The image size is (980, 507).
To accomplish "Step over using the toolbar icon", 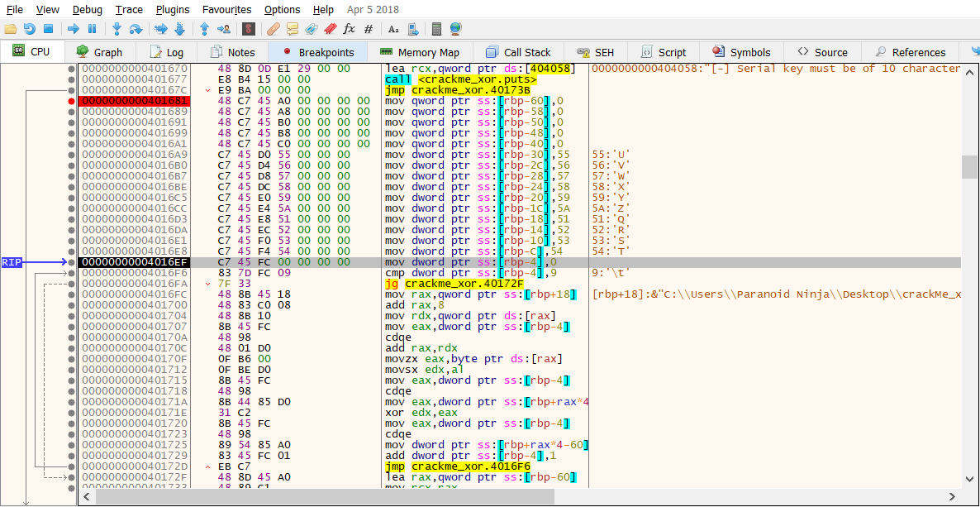I will (x=136, y=29).
